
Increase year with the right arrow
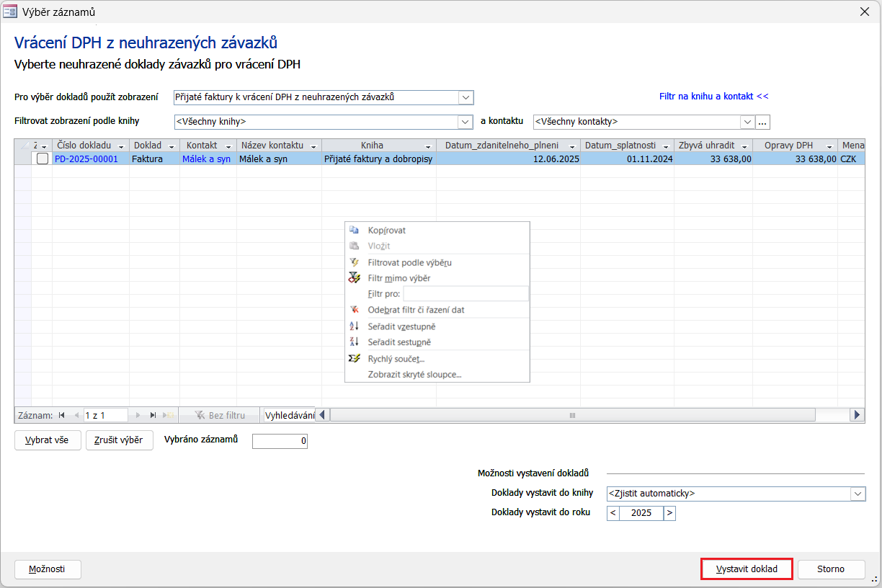669,513
